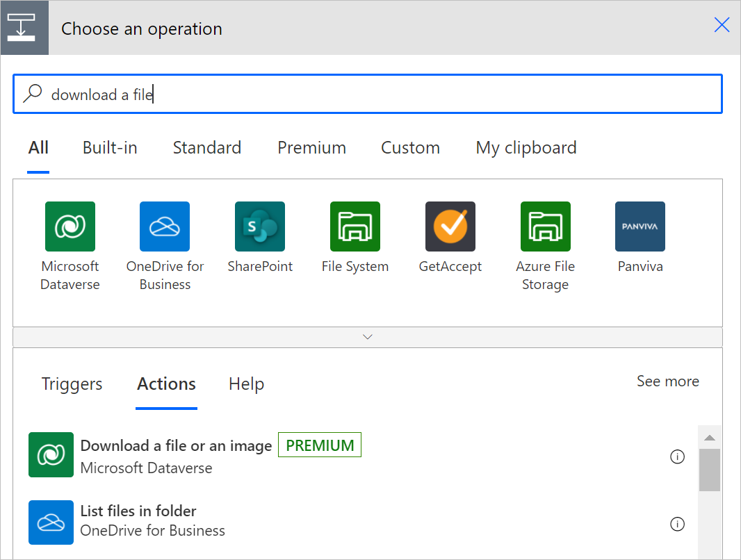Image resolution: width=741 pixels, height=560 pixels.
Task: Open the OneDrive for Business connector
Action: tap(165, 226)
